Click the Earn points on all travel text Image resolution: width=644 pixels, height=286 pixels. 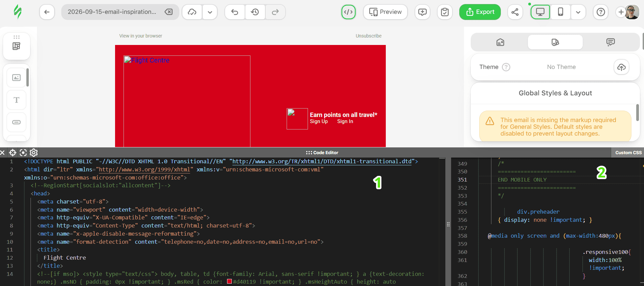pyautogui.click(x=343, y=115)
